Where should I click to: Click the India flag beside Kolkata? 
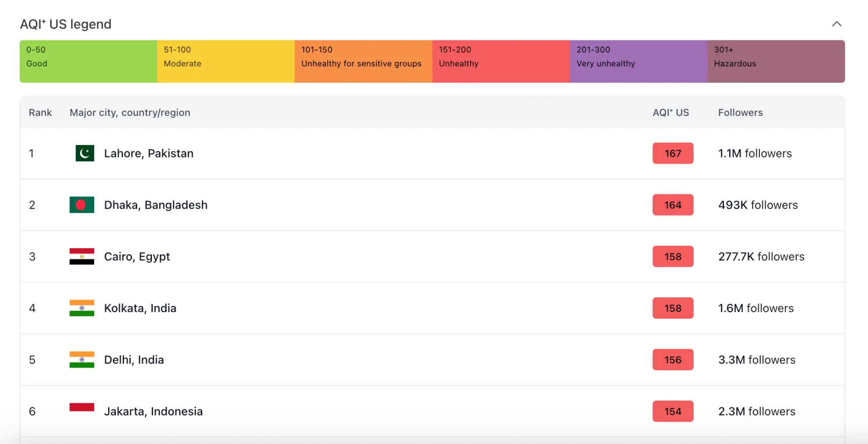click(82, 308)
